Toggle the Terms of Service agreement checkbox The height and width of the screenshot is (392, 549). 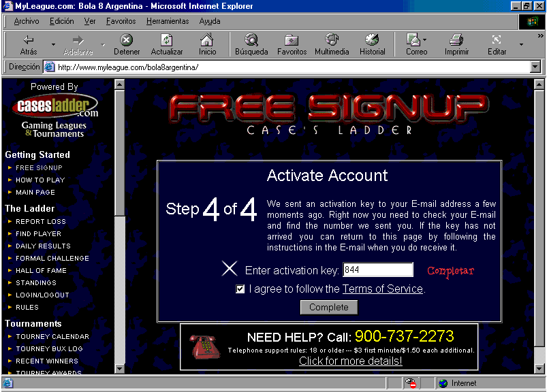pyautogui.click(x=240, y=289)
